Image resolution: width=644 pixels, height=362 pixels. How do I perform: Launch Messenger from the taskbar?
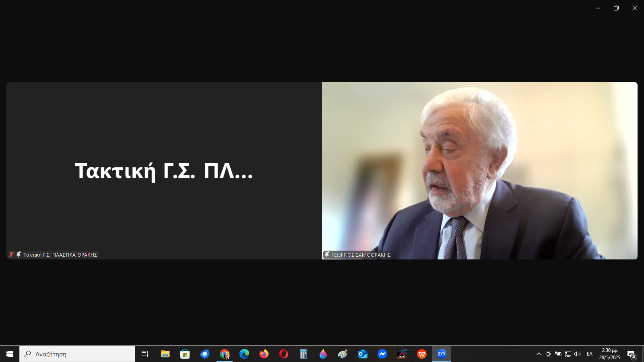point(382,354)
